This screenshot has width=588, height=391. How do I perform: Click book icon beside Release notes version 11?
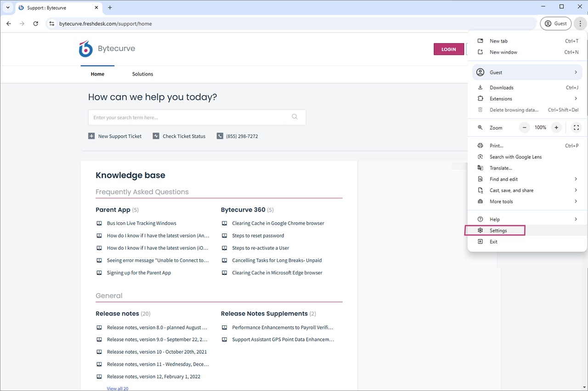99,364
